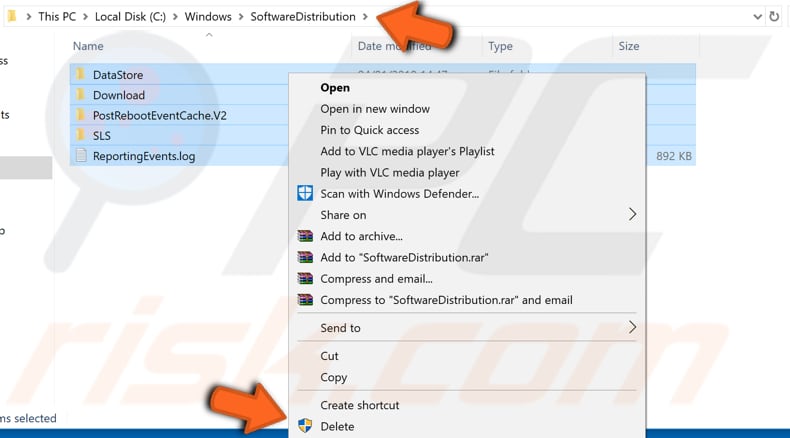Expand the chevron before This PC
The height and width of the screenshot is (438, 790).
pos(29,17)
